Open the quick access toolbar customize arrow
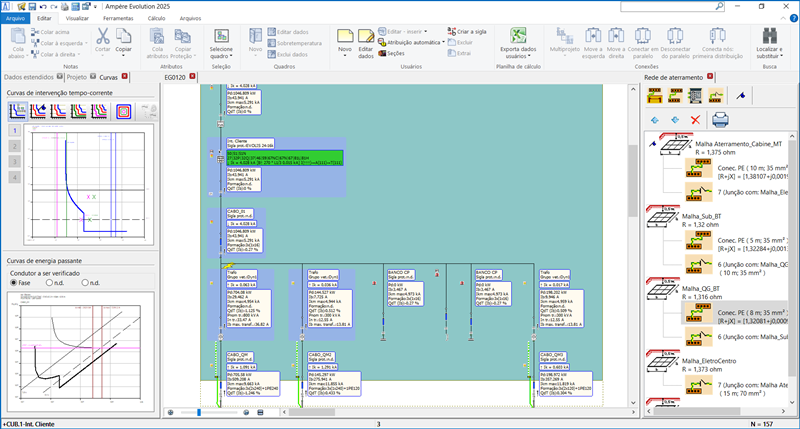The width and height of the screenshot is (800, 429). (95, 7)
